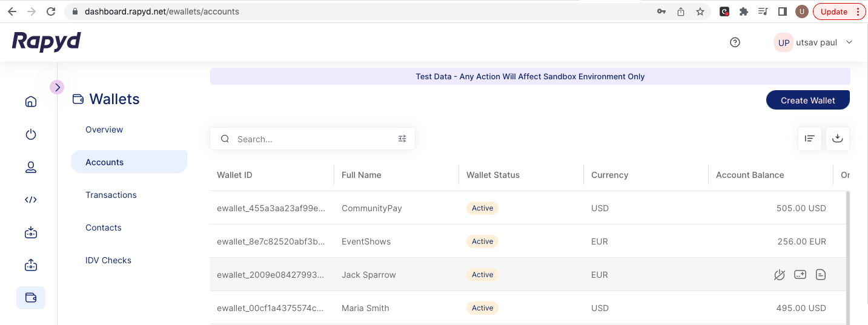The width and height of the screenshot is (868, 325).
Task: Open the IDV Checks section
Action: click(x=108, y=260)
